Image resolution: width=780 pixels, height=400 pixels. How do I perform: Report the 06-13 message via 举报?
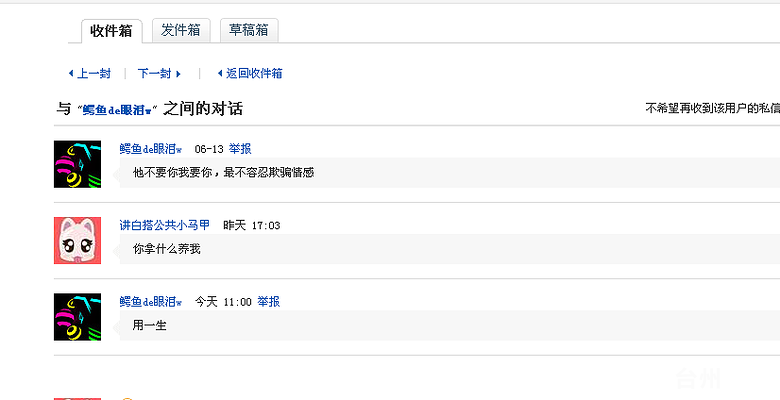coord(240,149)
